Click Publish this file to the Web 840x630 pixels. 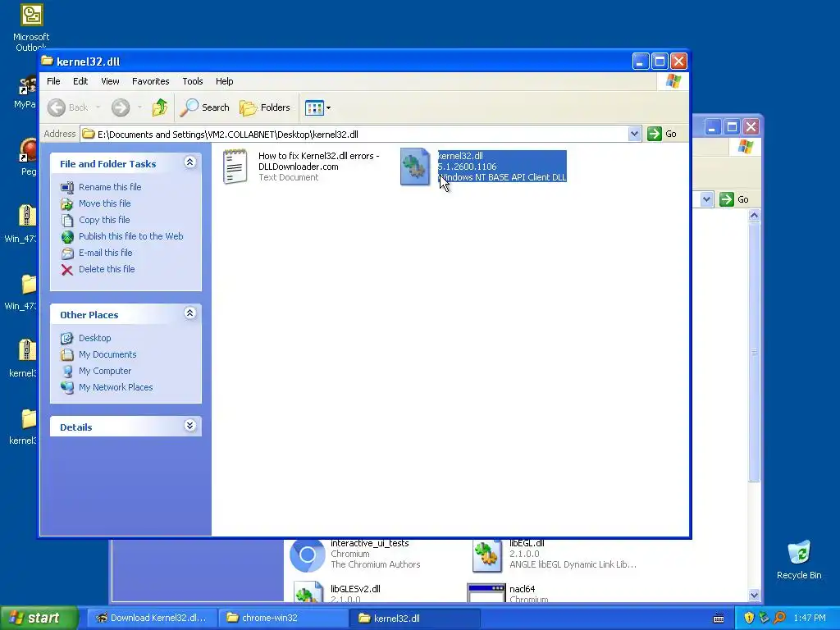pyautogui.click(x=130, y=236)
